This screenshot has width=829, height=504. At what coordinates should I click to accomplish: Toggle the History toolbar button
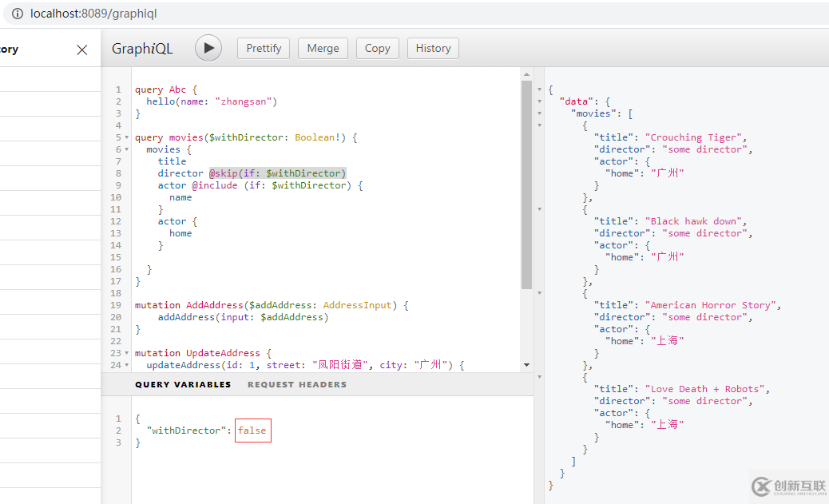[433, 48]
